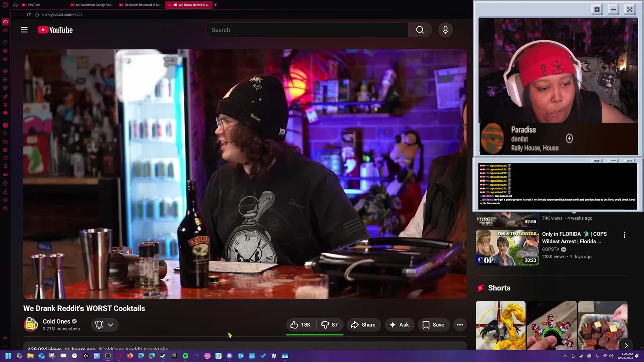
Task: Open OBS Studio from taskbar
Action: click(108, 356)
